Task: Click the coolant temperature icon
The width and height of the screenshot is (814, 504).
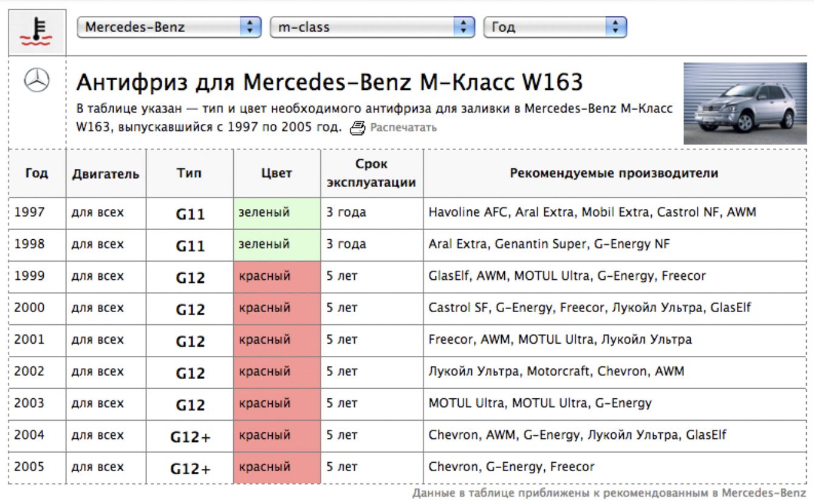Action: coord(36,33)
